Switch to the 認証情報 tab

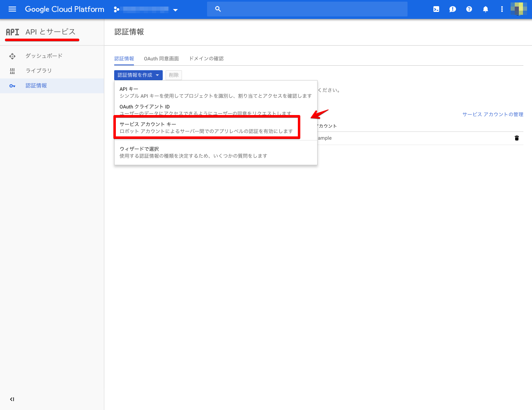124,59
